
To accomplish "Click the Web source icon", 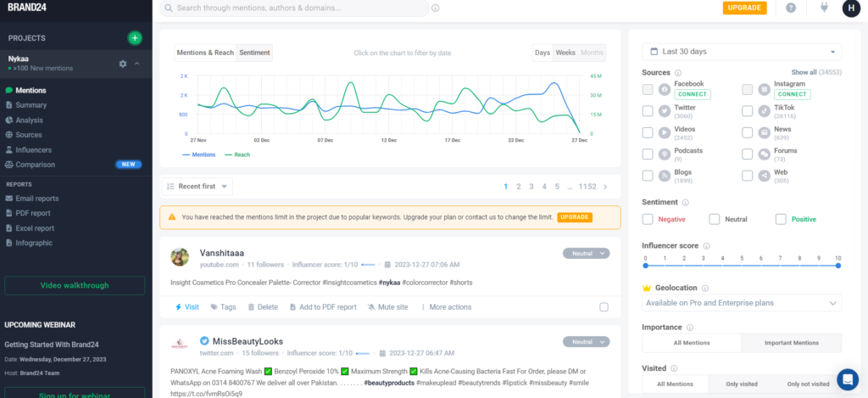I will coord(764,176).
